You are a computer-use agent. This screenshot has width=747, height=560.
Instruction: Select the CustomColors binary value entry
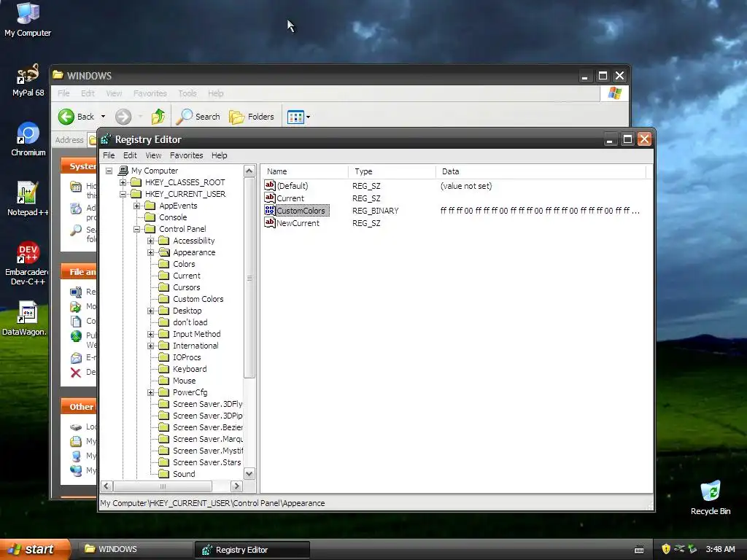[301, 211]
